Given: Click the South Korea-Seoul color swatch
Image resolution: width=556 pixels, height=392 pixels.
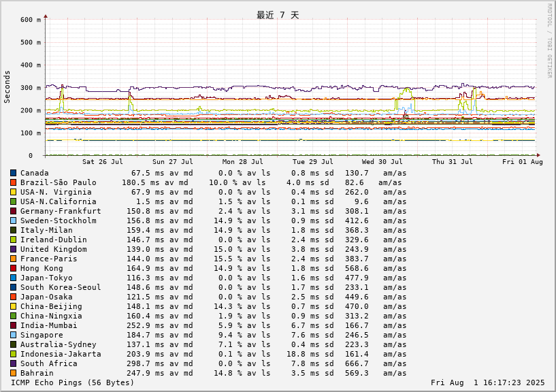Looking at the screenshot, I should [x=14, y=287].
